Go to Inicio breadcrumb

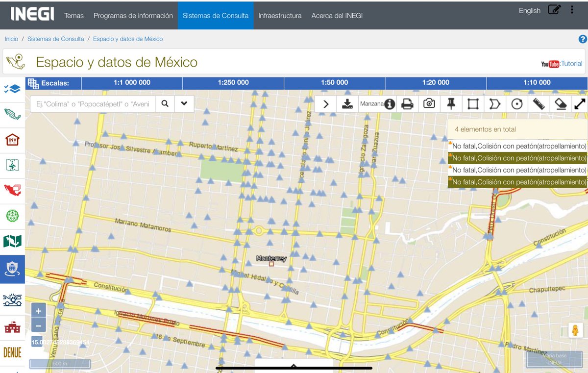click(11, 39)
